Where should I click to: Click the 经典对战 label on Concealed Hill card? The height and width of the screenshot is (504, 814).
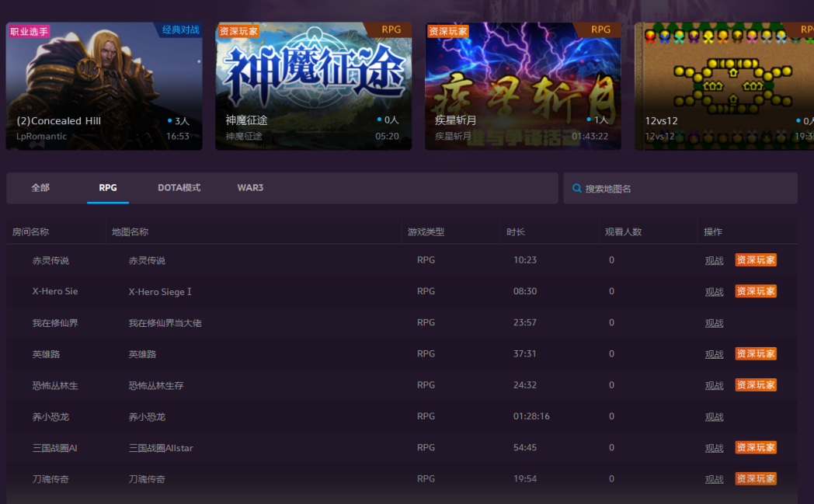click(x=181, y=30)
